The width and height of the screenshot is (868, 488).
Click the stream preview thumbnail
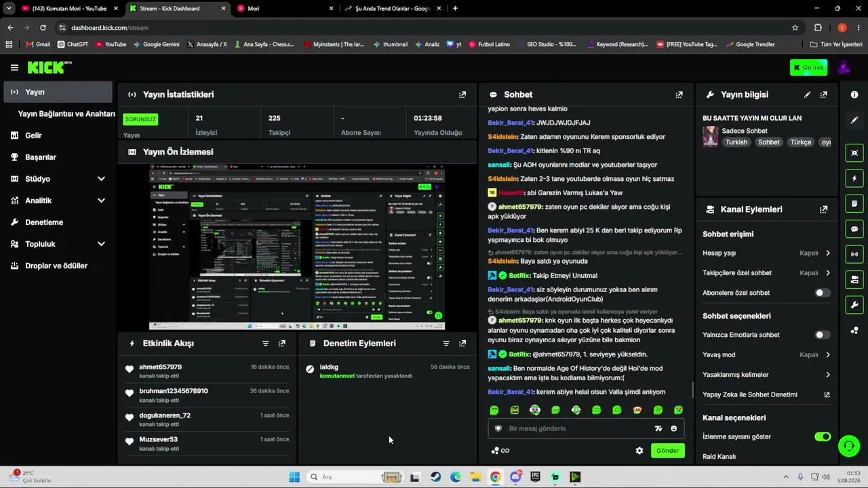click(x=297, y=247)
